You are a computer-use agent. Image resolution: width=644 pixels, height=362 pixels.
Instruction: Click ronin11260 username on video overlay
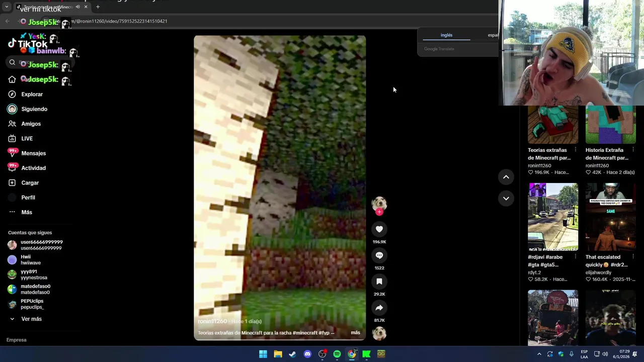click(212, 321)
